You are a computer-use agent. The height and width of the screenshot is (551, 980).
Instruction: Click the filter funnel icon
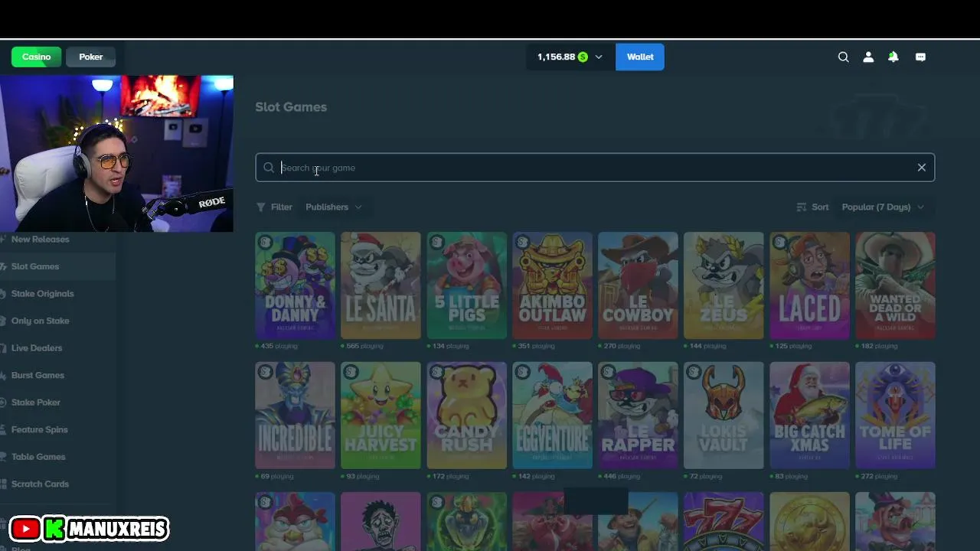tap(261, 207)
